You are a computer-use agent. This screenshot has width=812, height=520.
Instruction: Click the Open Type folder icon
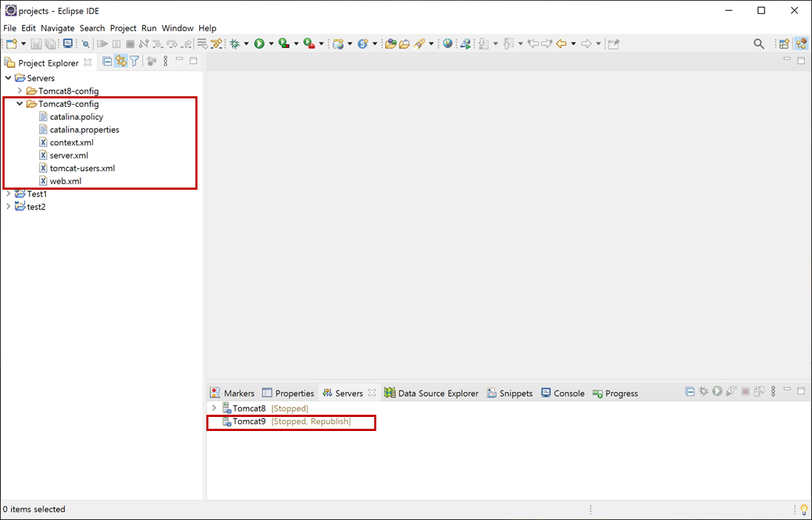390,44
